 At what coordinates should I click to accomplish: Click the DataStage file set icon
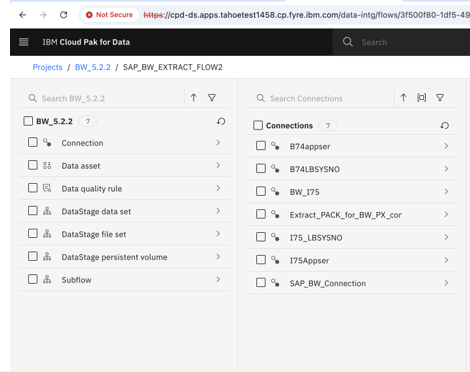point(47,234)
